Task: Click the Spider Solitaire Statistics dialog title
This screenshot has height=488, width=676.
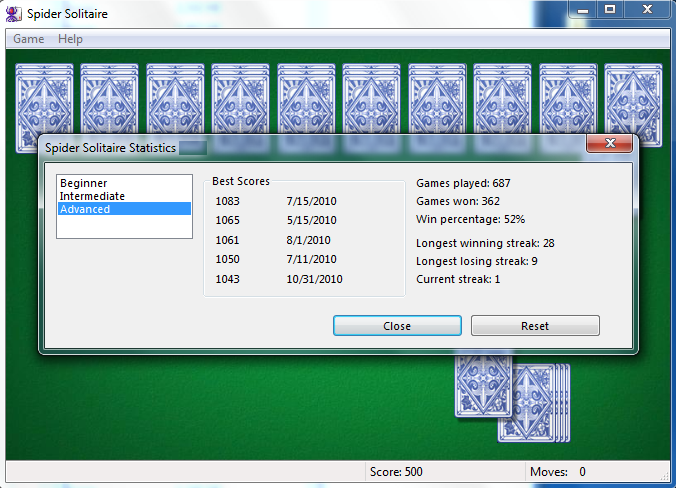Action: (111, 148)
